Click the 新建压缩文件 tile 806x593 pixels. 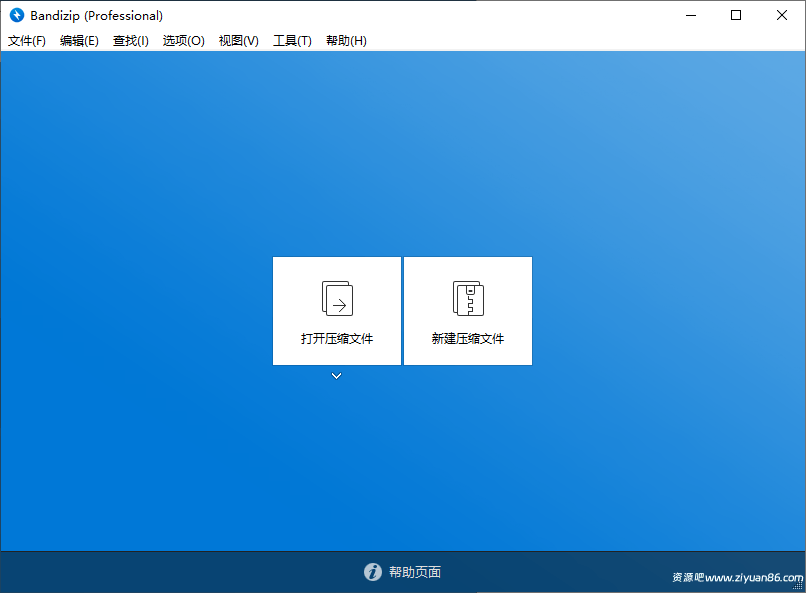point(468,311)
